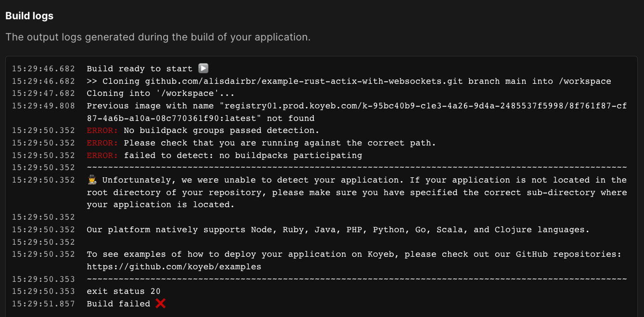
Task: Click the "Build logs" heading
Action: (29, 16)
